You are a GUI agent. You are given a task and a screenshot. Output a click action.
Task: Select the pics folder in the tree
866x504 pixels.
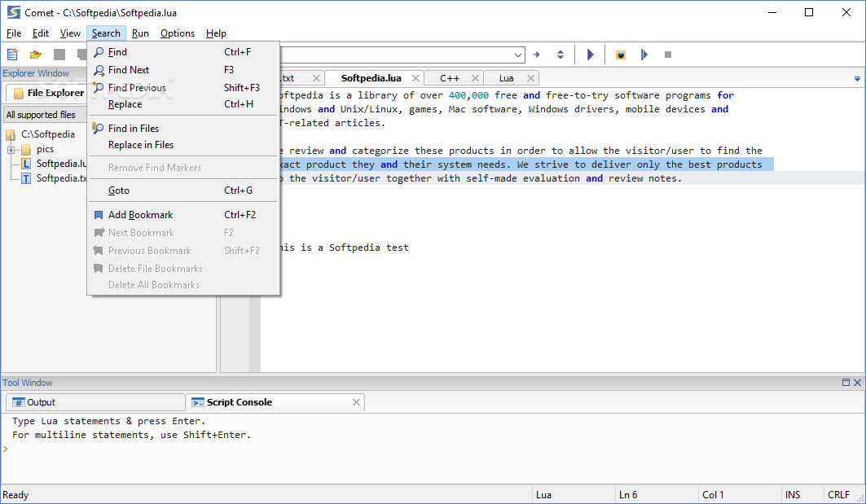click(45, 149)
